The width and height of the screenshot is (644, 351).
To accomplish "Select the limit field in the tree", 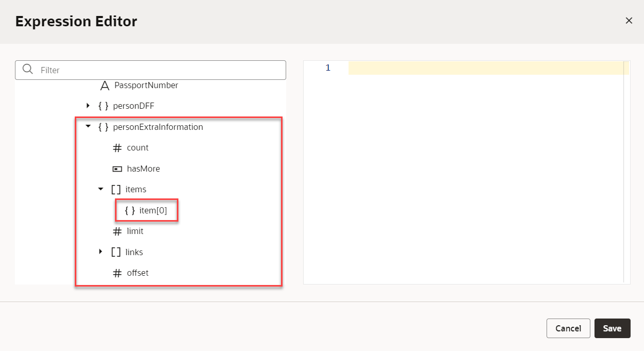I will coord(135,231).
